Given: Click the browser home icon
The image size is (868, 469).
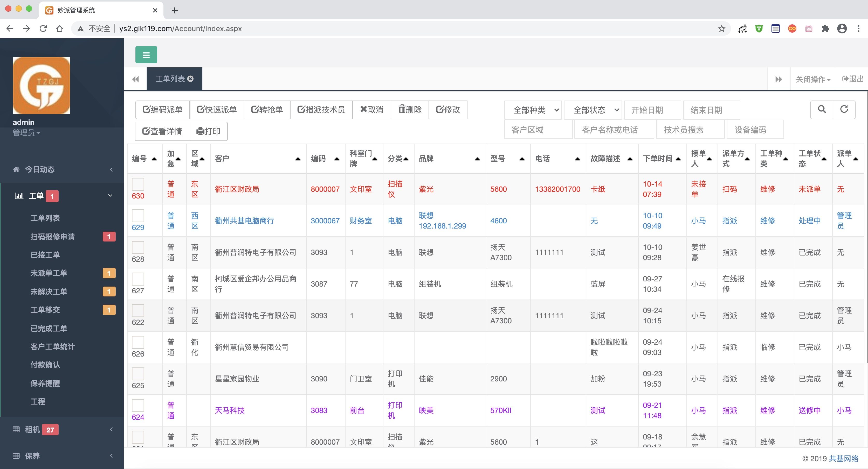Looking at the screenshot, I should point(60,29).
